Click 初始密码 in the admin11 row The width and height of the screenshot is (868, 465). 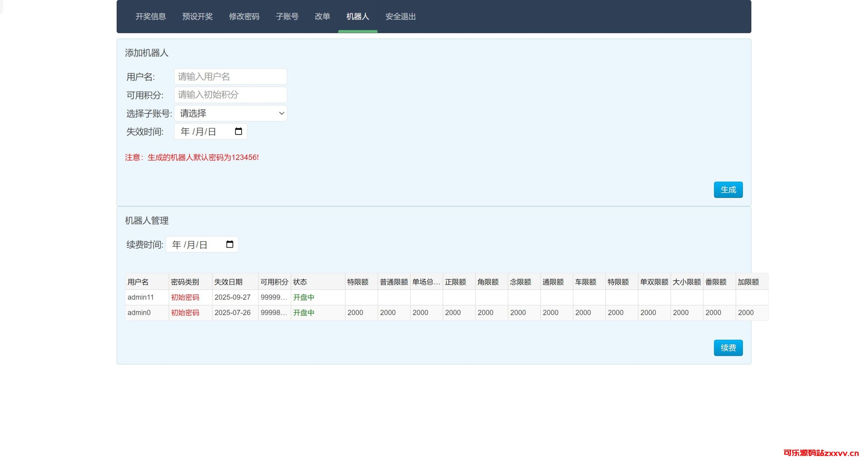185,297
